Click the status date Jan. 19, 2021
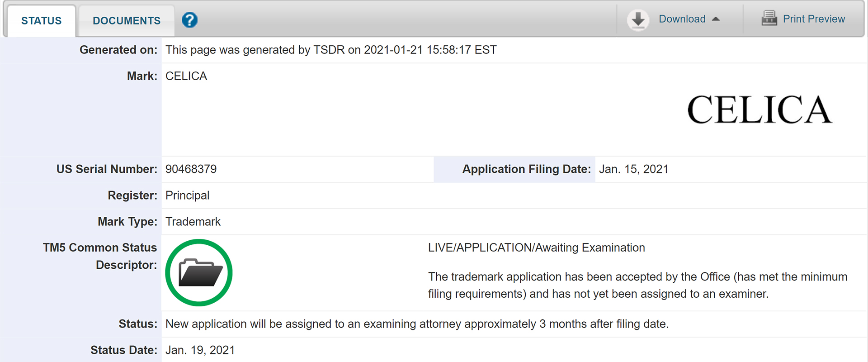 click(x=200, y=350)
